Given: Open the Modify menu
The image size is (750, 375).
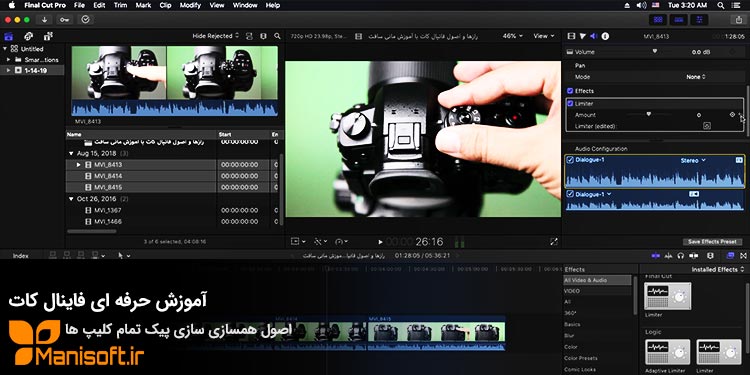Looking at the screenshot, I should point(190,5).
